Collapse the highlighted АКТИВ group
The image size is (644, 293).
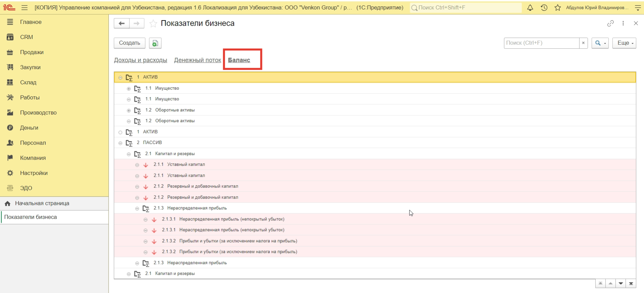[x=120, y=78]
